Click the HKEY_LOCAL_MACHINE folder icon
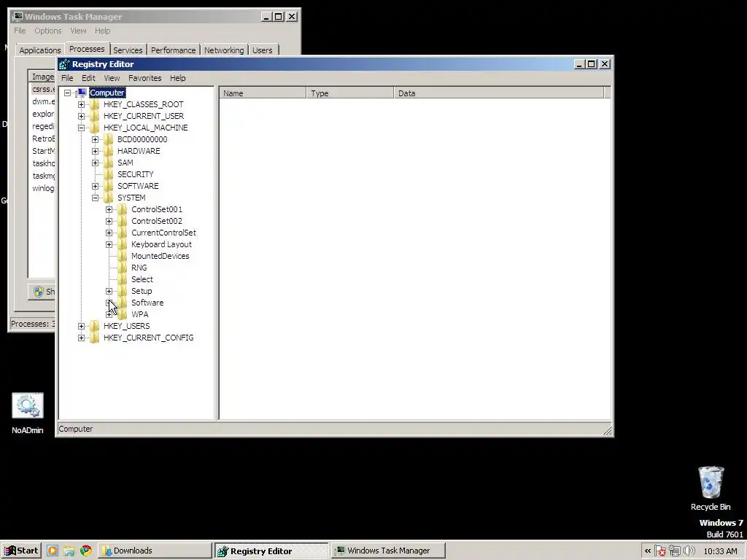The width and height of the screenshot is (747, 560). pyautogui.click(x=95, y=128)
